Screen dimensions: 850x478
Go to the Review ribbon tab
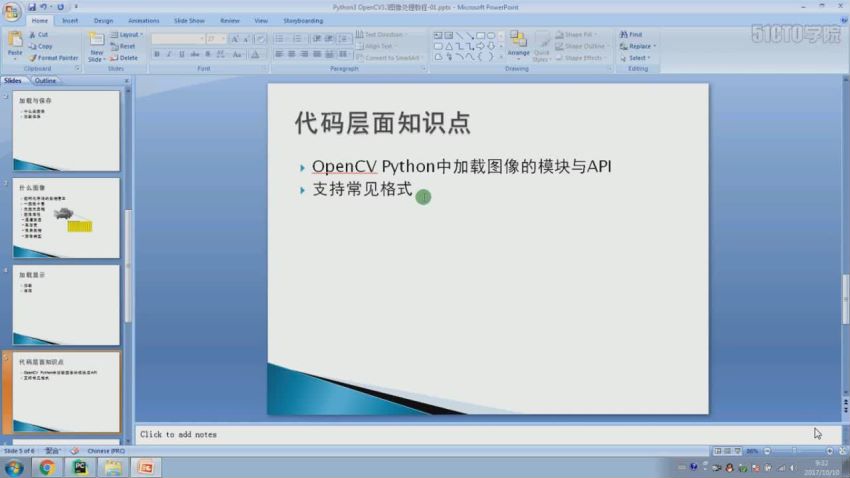click(x=230, y=21)
